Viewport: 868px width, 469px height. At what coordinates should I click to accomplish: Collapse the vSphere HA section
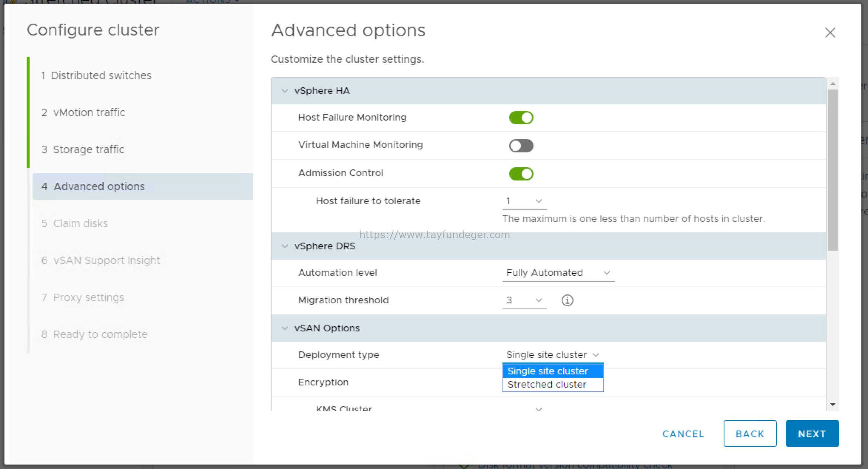[x=285, y=91]
